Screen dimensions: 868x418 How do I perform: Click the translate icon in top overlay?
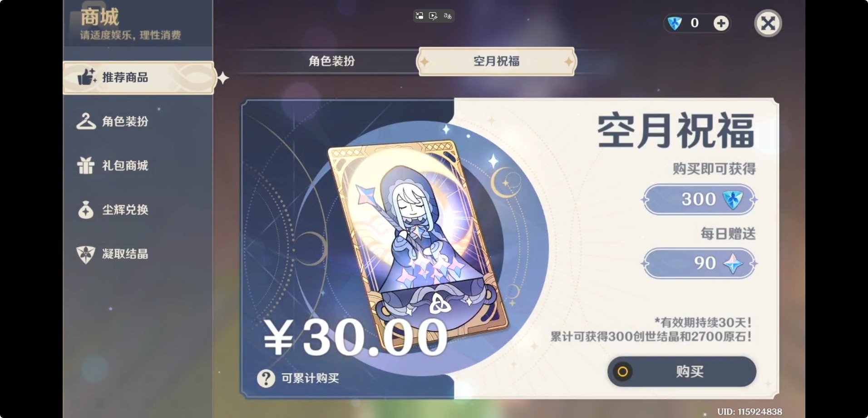tap(448, 16)
